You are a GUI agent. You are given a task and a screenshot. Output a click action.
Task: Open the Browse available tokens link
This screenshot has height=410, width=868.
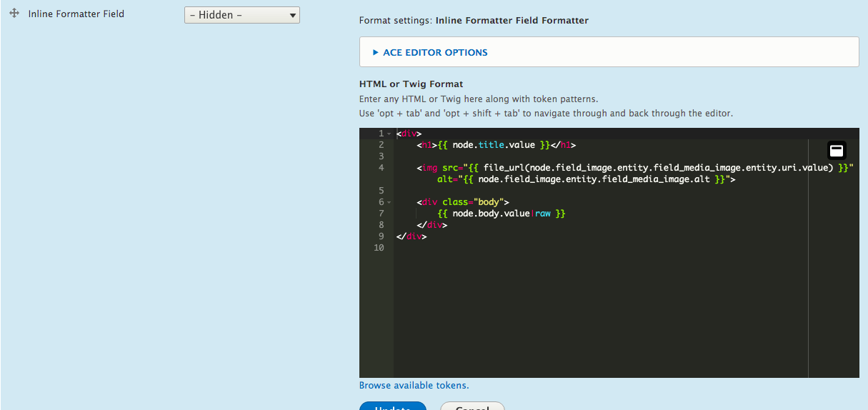[414, 385]
